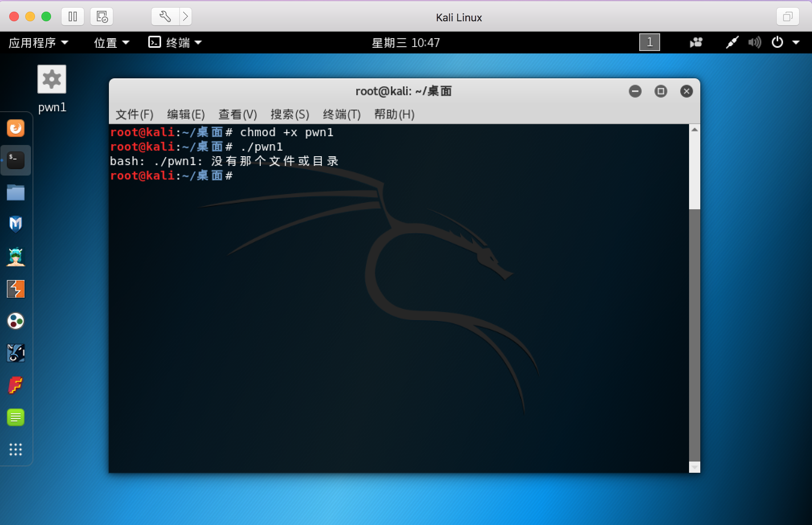
Task: Select the pwn1 file icon on desktop
Action: [52, 80]
